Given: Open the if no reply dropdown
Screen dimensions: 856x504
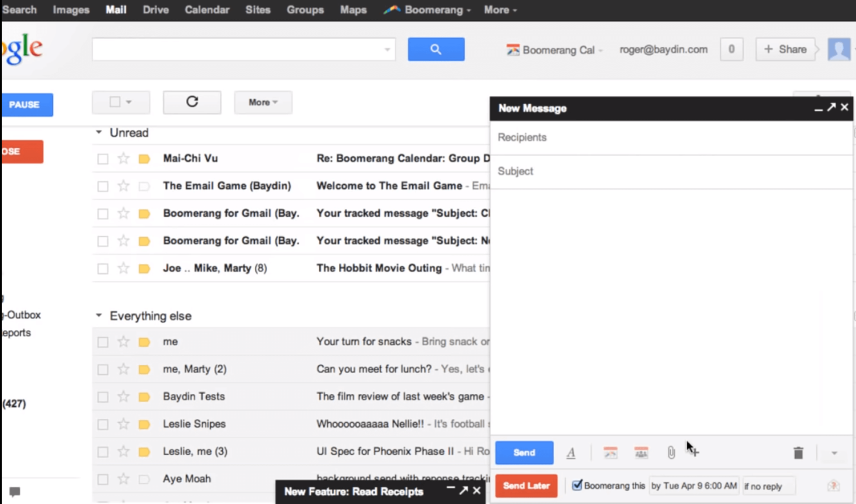Looking at the screenshot, I should pyautogui.click(x=768, y=486).
